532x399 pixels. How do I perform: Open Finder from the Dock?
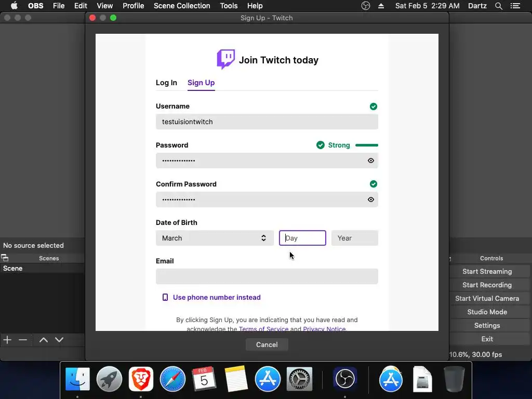(x=77, y=379)
